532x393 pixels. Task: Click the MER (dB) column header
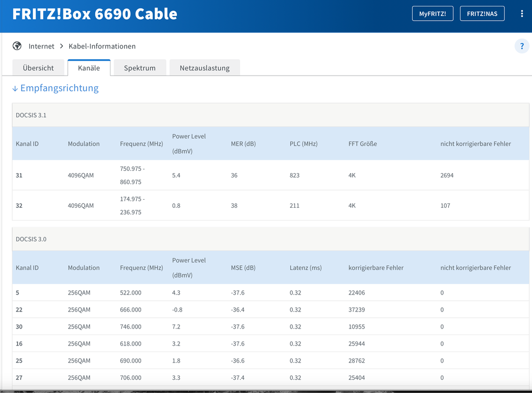click(243, 144)
